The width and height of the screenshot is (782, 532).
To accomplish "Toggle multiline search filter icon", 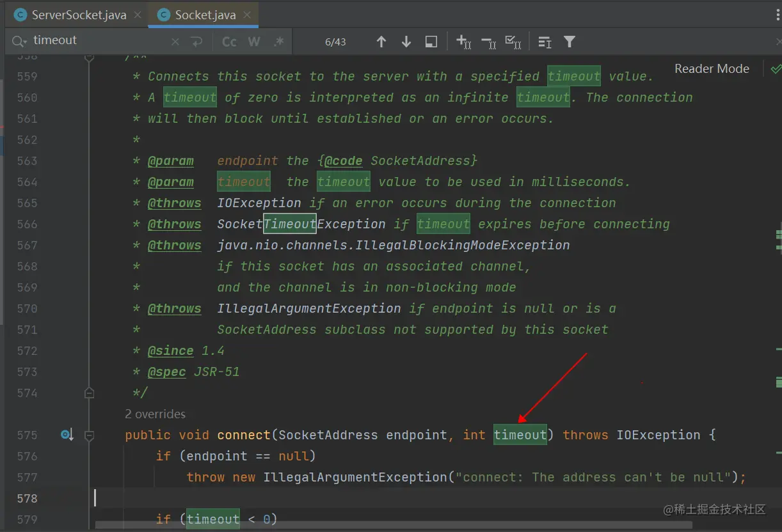I will [545, 42].
